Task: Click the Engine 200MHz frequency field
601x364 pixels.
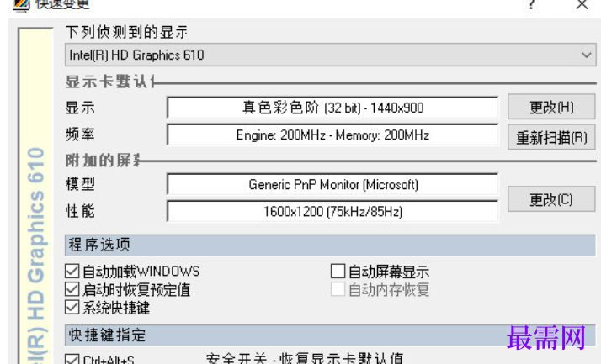Action: 332,135
